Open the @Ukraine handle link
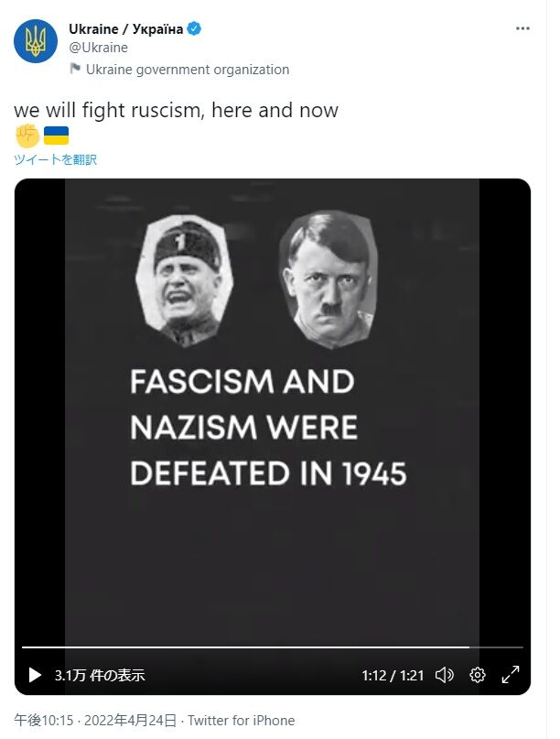This screenshot has width=560, height=739. pos(99,48)
